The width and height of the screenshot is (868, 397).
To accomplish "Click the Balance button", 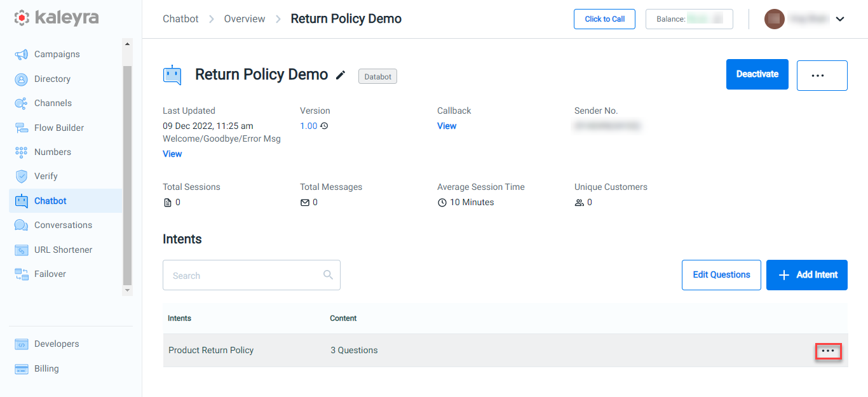I will [689, 19].
